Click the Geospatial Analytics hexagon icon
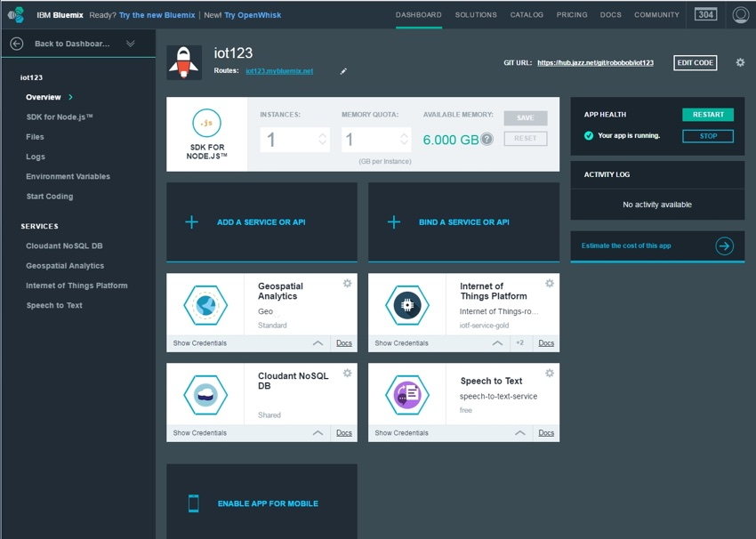Image resolution: width=756 pixels, height=539 pixels. click(x=205, y=305)
